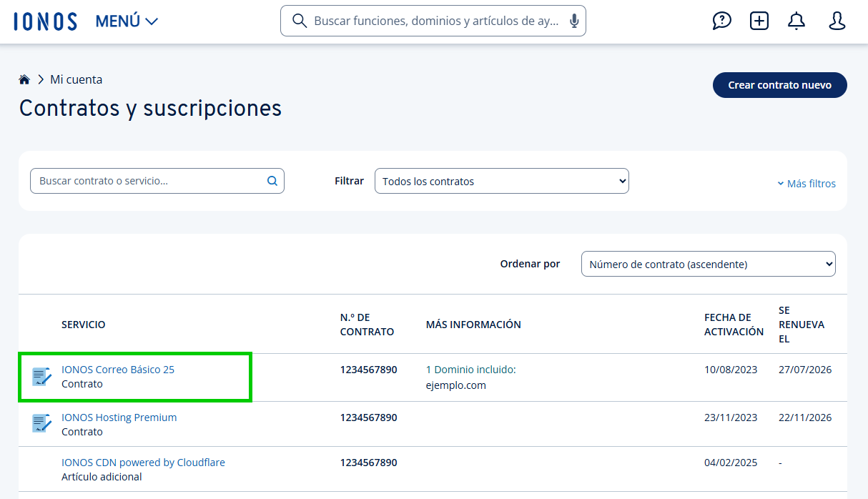Viewport: 868px width, 499px height.
Task: Click the N.º DE CONTRATO column header
Action: (x=367, y=325)
